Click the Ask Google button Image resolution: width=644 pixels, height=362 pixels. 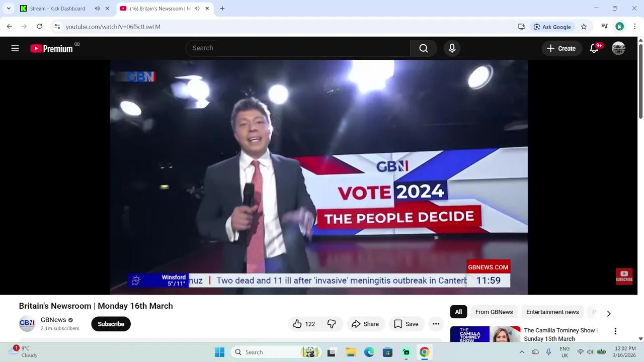552,27
